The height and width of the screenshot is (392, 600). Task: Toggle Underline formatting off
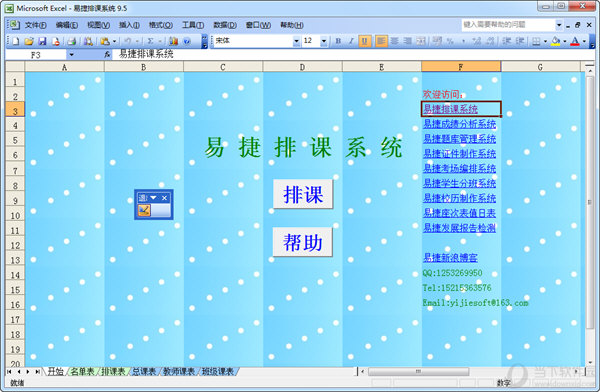click(x=364, y=41)
